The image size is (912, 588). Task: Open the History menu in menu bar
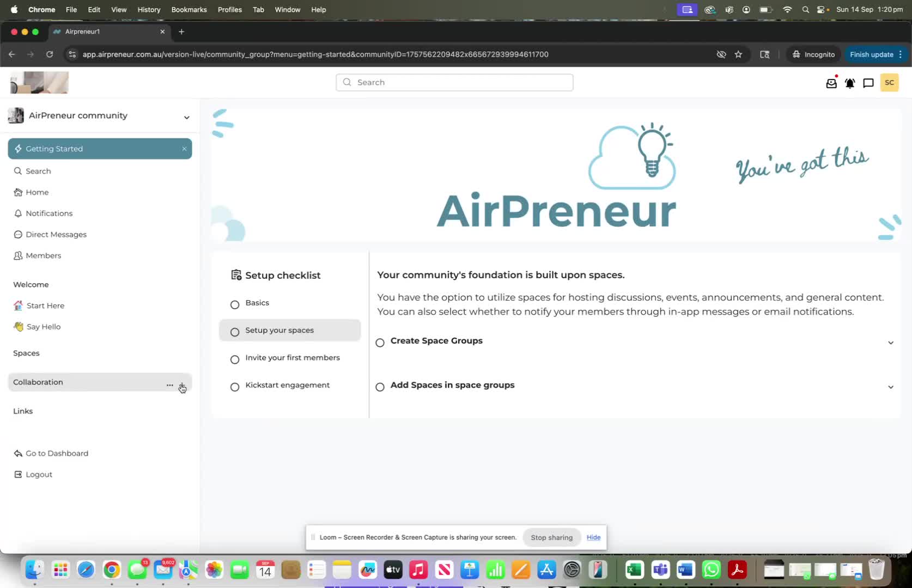click(149, 9)
